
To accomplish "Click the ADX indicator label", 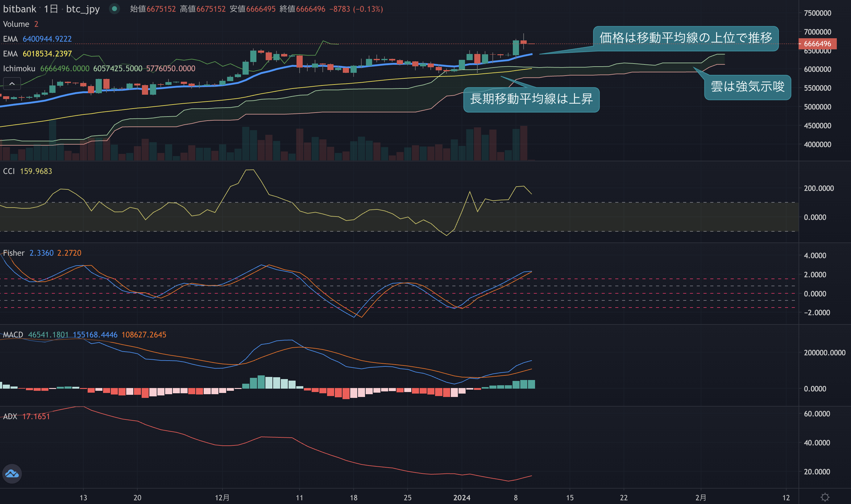I will (10, 416).
